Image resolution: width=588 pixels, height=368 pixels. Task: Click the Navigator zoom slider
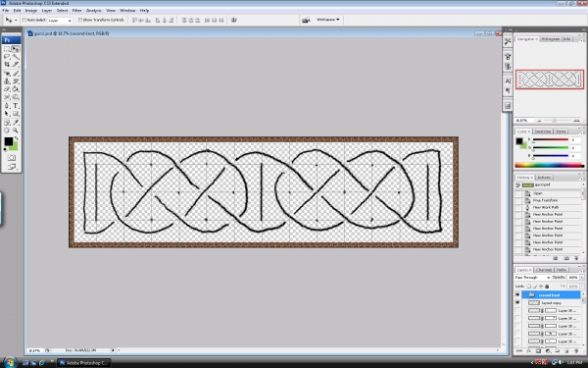(555, 121)
